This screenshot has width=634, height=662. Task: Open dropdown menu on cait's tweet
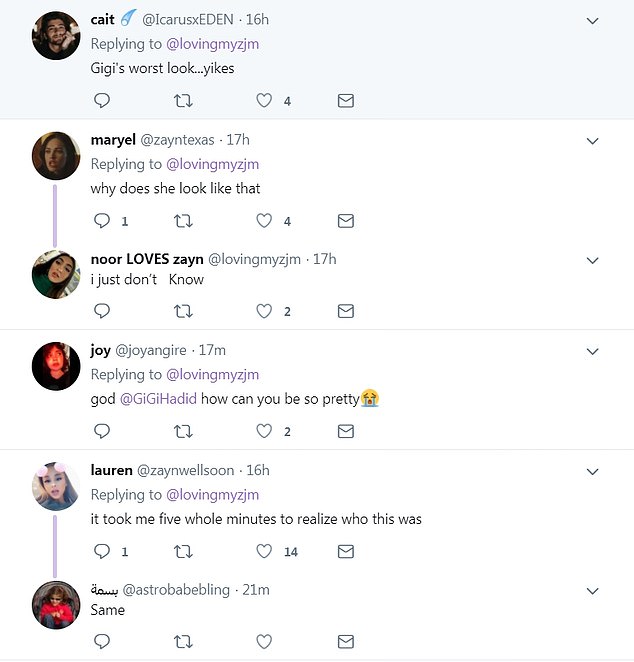coord(592,21)
